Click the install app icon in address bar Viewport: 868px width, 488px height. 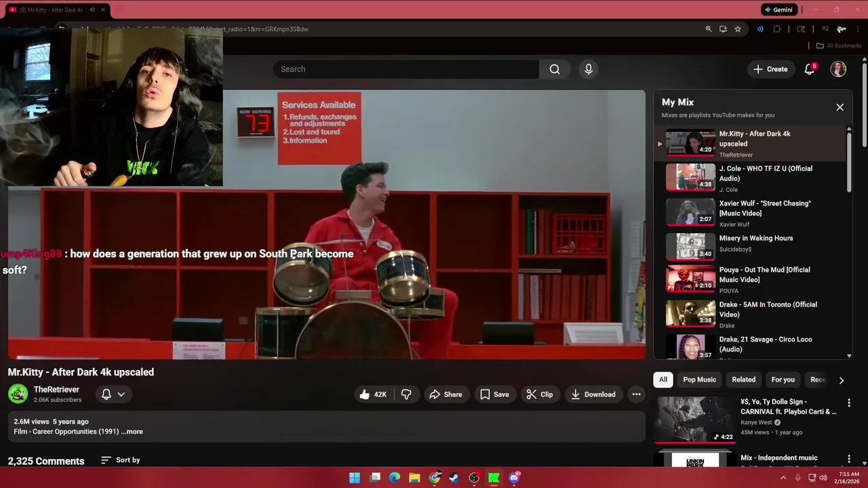[x=723, y=29]
